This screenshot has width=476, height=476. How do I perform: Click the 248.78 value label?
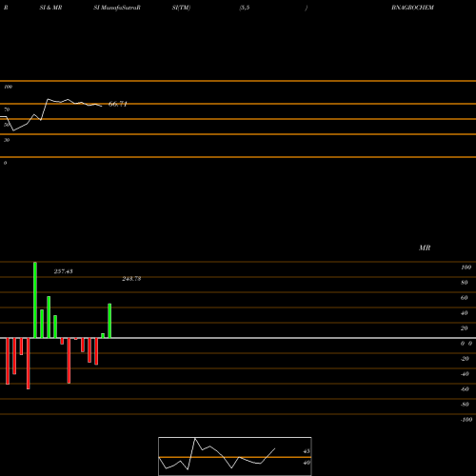pyautogui.click(x=131, y=279)
